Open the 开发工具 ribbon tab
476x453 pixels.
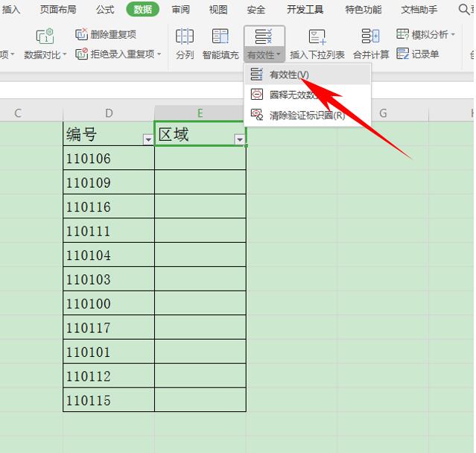click(x=305, y=10)
